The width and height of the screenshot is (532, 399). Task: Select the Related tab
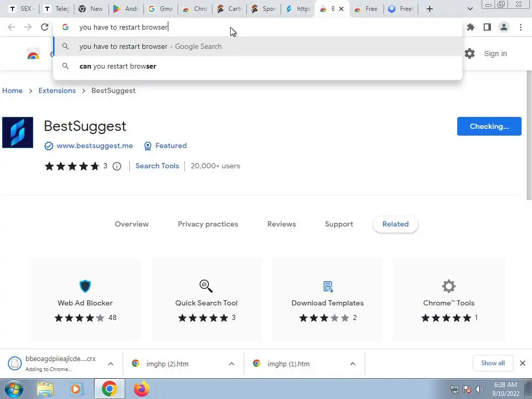[x=395, y=224]
